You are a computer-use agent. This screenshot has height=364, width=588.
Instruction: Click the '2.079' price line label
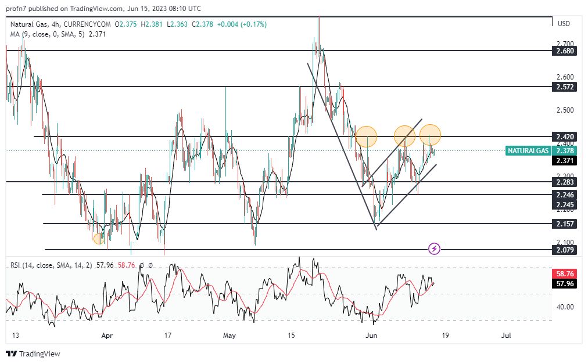[564, 250]
